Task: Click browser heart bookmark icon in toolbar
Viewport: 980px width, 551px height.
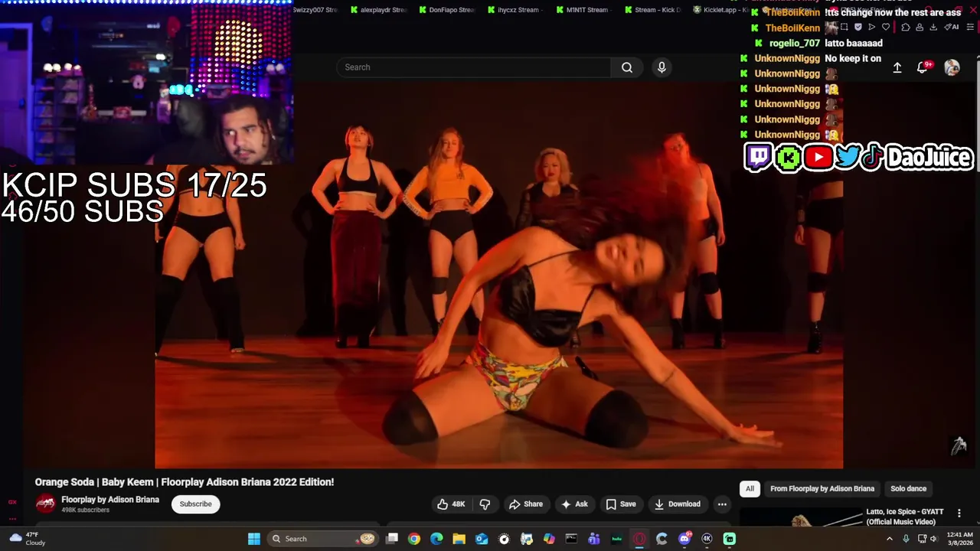Action: pos(886,27)
